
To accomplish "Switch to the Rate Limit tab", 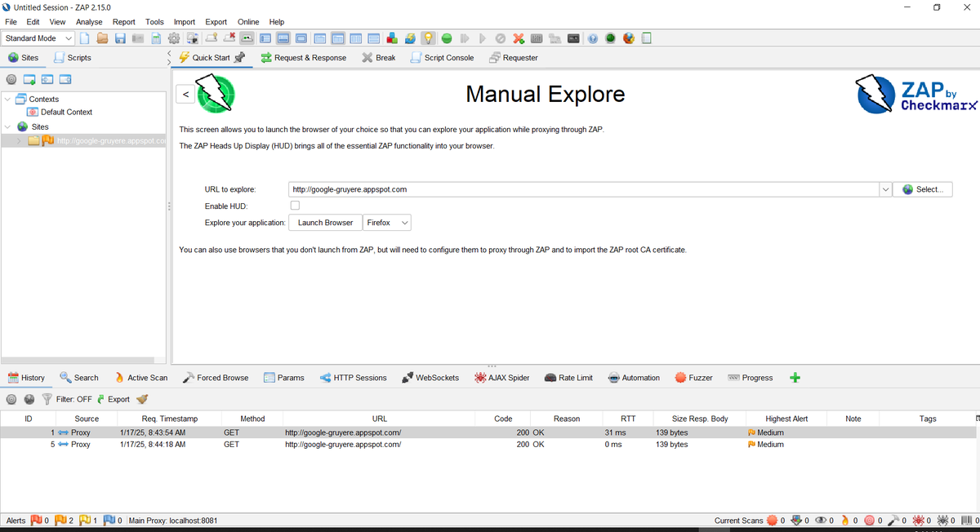I will pyautogui.click(x=568, y=378).
